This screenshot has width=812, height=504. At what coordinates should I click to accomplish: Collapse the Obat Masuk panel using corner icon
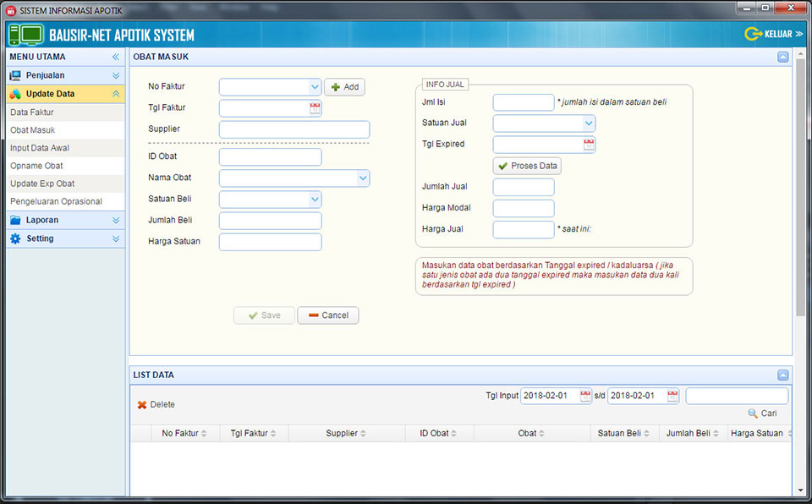point(782,57)
